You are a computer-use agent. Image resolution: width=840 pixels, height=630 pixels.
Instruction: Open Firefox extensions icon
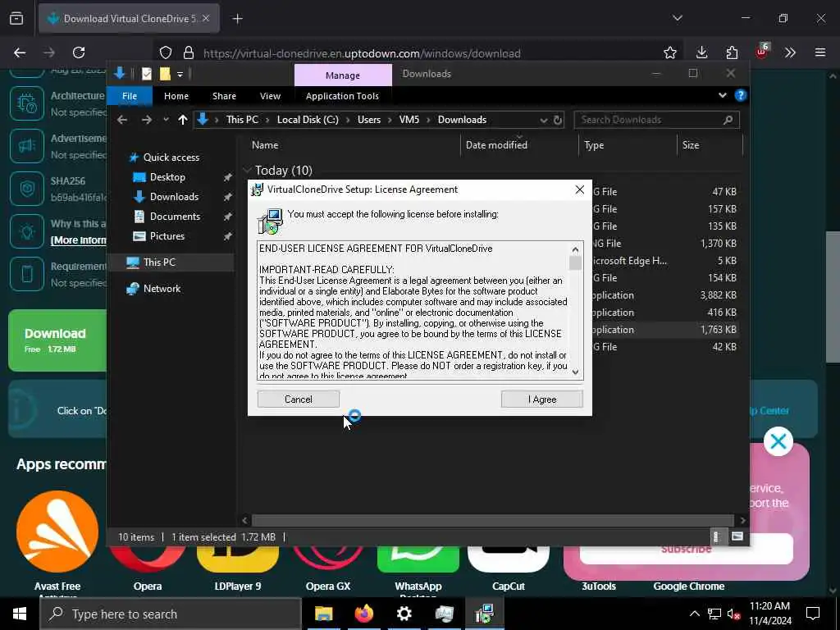tap(732, 52)
